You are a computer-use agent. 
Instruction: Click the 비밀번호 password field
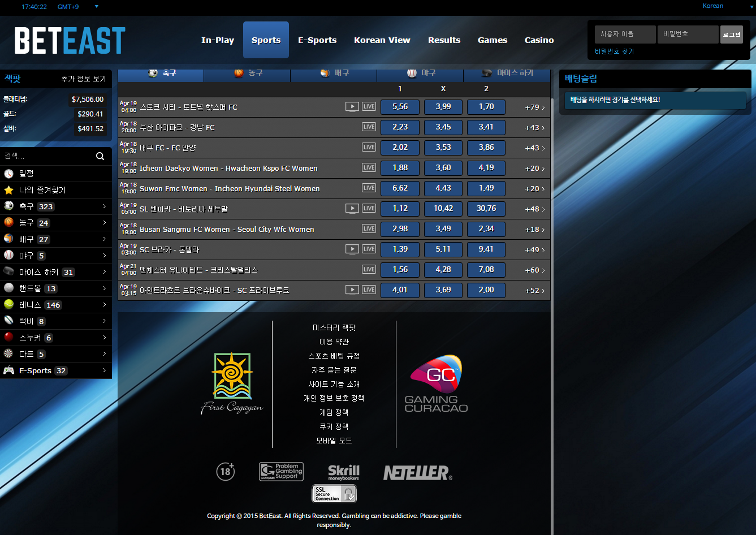[688, 34]
